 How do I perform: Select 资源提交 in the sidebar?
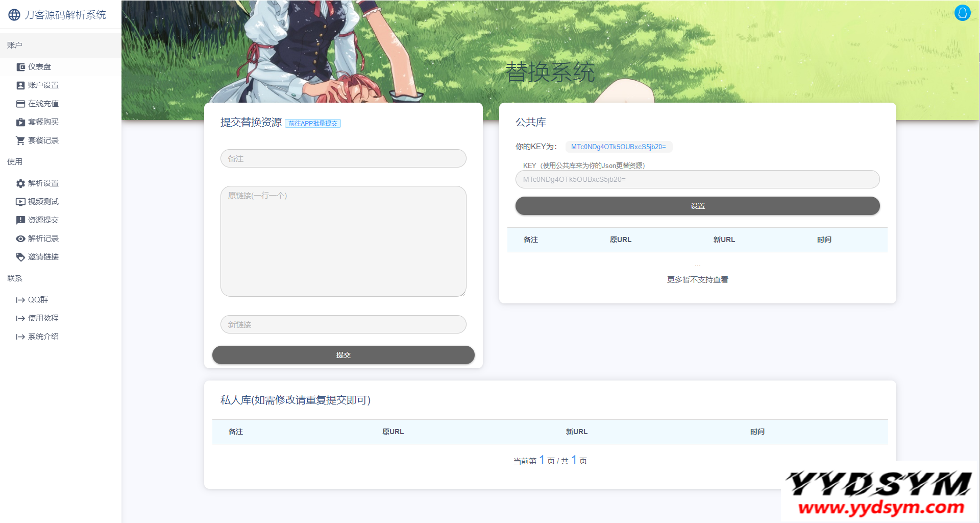pyautogui.click(x=60, y=220)
